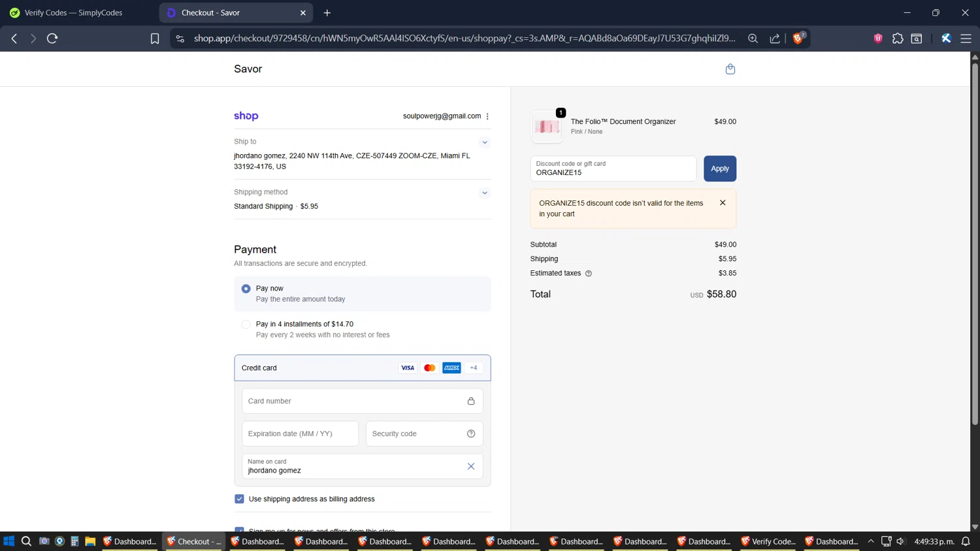
Task: Open the Camera app from taskbar
Action: pyautogui.click(x=44, y=541)
